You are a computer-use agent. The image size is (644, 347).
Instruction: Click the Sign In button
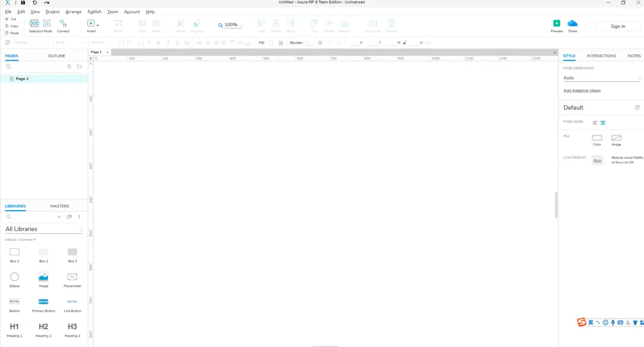point(618,26)
